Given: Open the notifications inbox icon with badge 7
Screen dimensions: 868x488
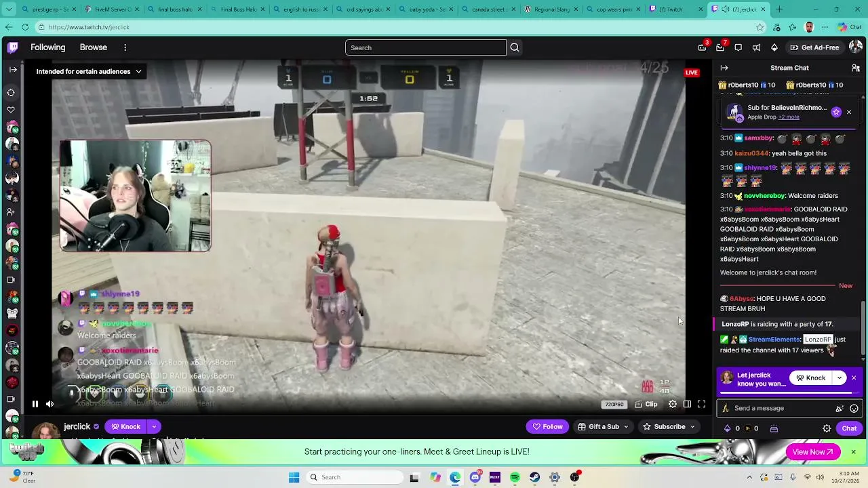Looking at the screenshot, I should click(x=721, y=47).
